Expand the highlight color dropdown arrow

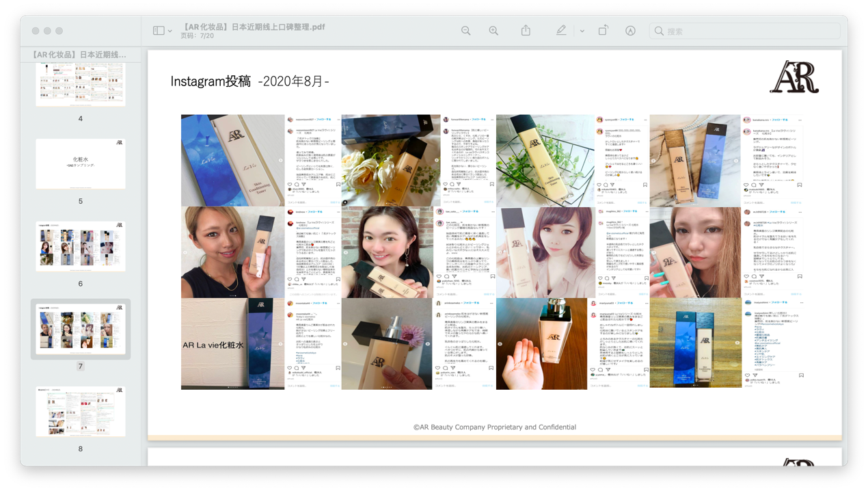[582, 31]
